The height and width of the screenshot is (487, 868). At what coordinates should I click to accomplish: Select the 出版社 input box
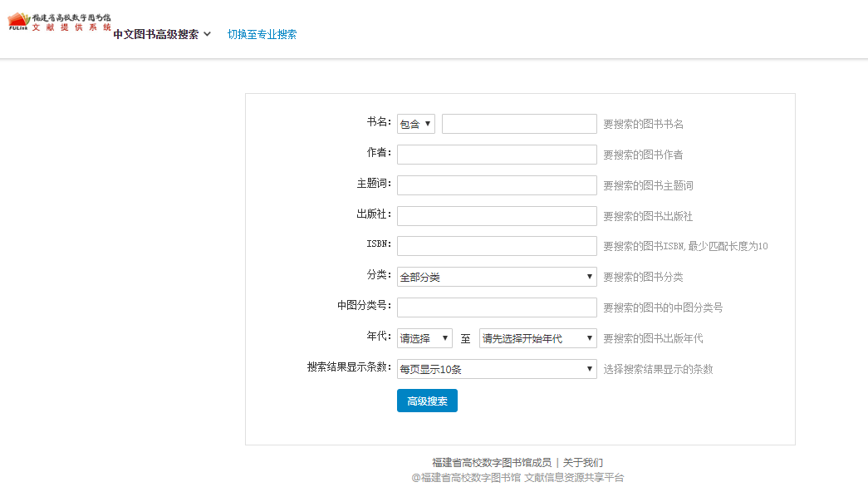(497, 216)
